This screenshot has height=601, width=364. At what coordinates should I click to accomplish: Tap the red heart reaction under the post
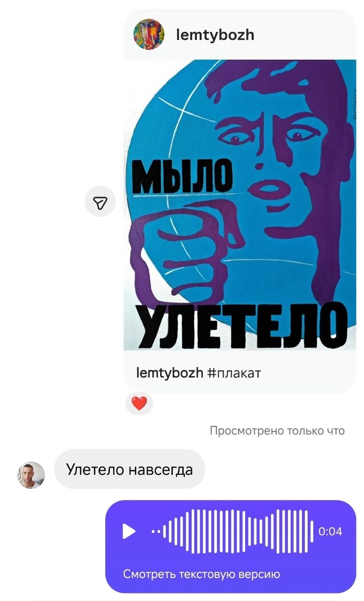click(139, 403)
